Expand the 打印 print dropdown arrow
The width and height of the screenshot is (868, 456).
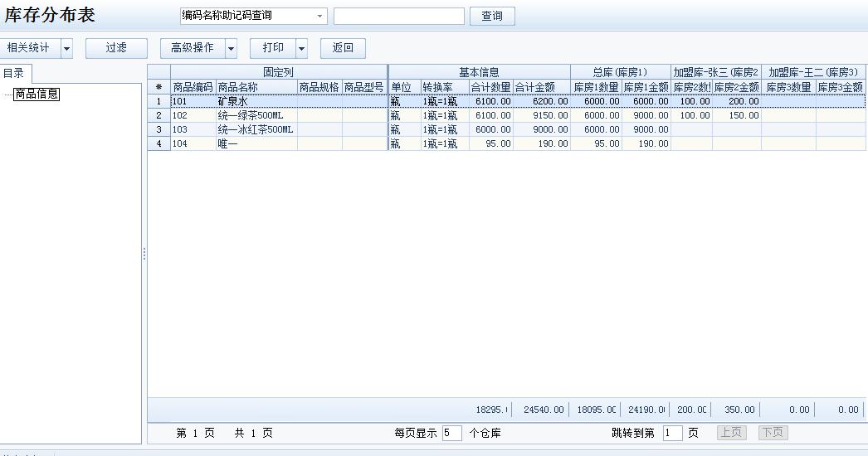[x=301, y=48]
